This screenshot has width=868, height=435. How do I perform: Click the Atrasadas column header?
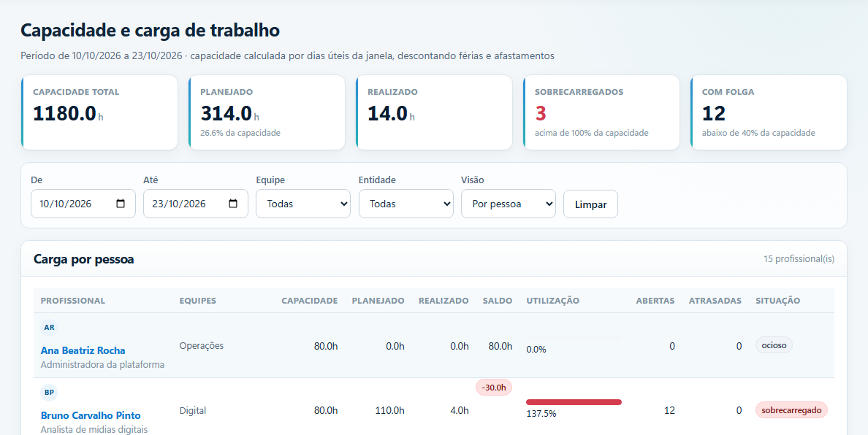pyautogui.click(x=715, y=301)
